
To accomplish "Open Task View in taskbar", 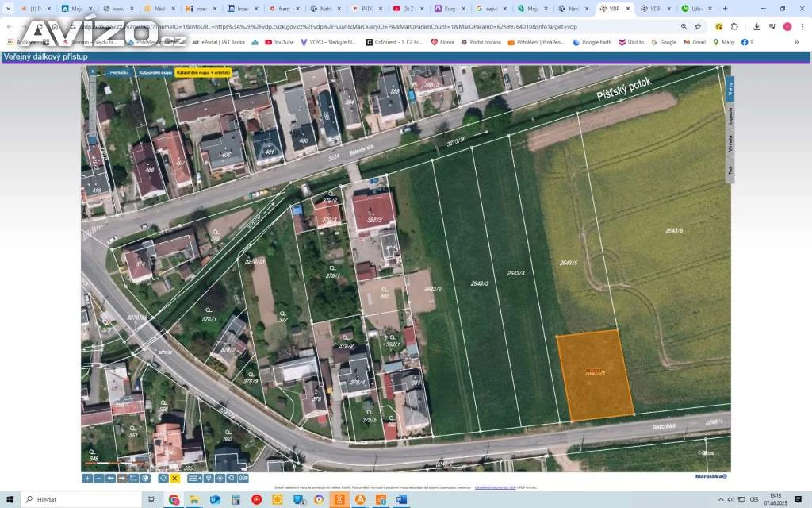I will tap(151, 500).
